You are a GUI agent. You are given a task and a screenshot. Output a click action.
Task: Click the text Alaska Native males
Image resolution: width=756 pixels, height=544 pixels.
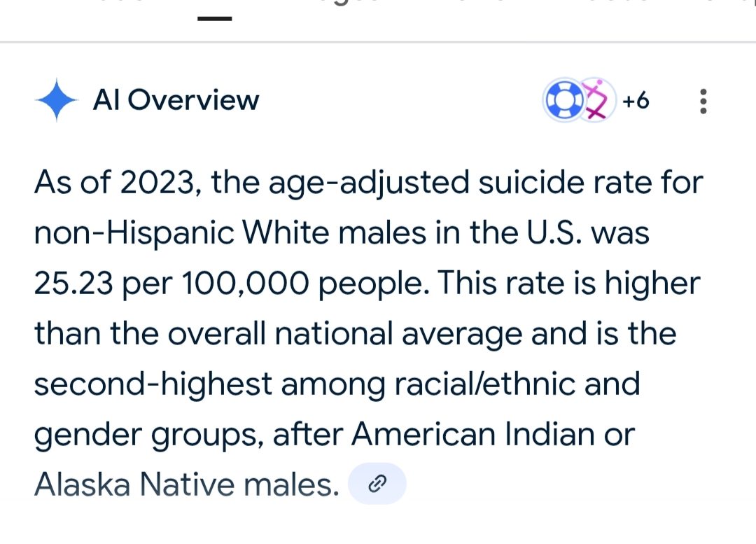click(x=186, y=484)
